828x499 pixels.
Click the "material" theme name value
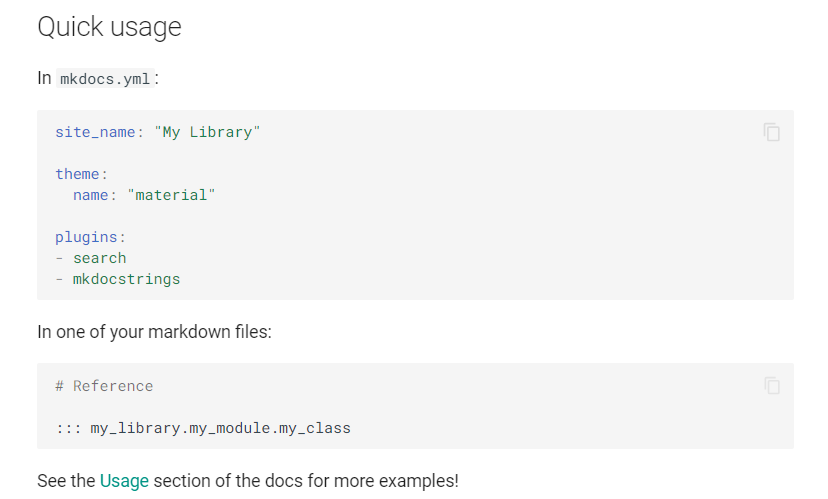click(x=172, y=195)
